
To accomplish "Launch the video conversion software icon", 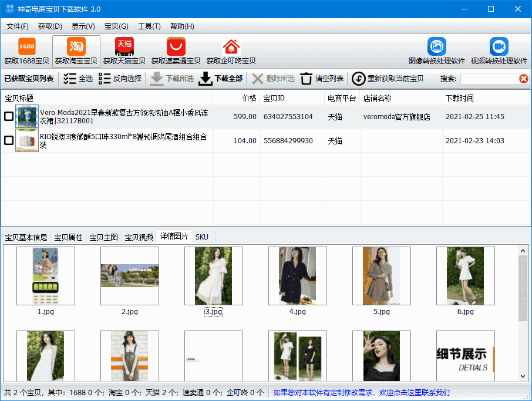I will (x=499, y=46).
